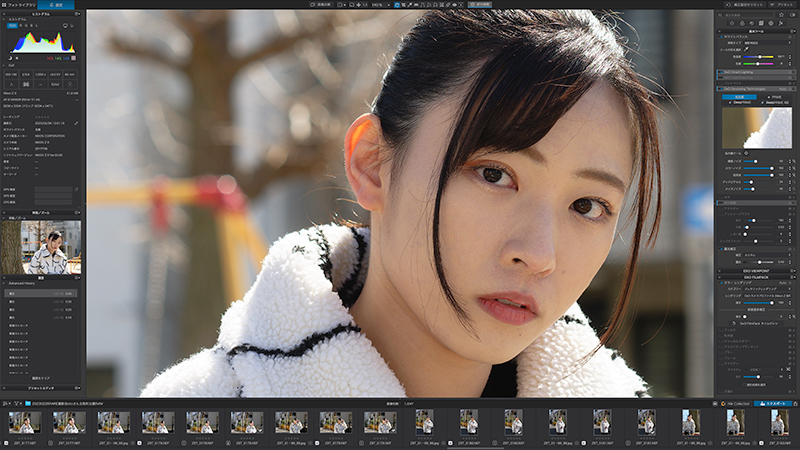Screen dimensions: 800x450
Task: Toggle the active corrections switch beside star
Action: [792, 15]
